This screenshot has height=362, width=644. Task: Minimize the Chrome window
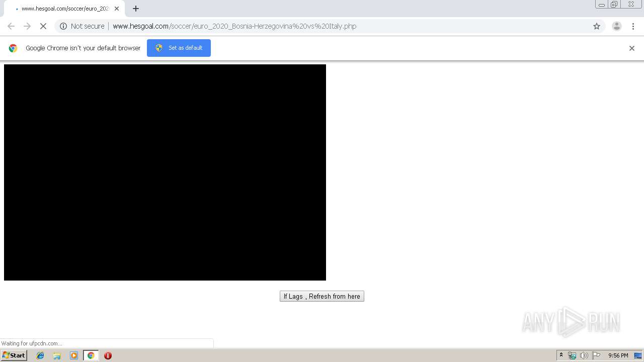(602, 4)
